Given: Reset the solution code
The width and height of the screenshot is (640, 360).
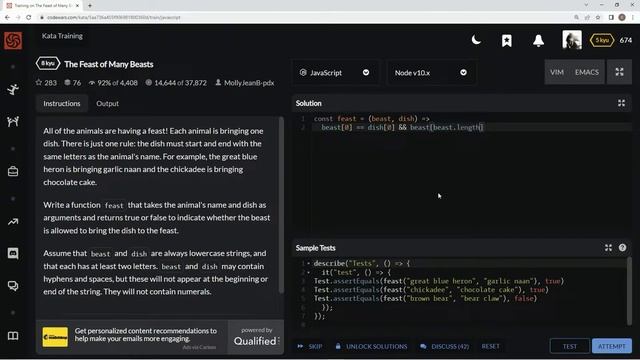Looking at the screenshot, I should 490,346.
